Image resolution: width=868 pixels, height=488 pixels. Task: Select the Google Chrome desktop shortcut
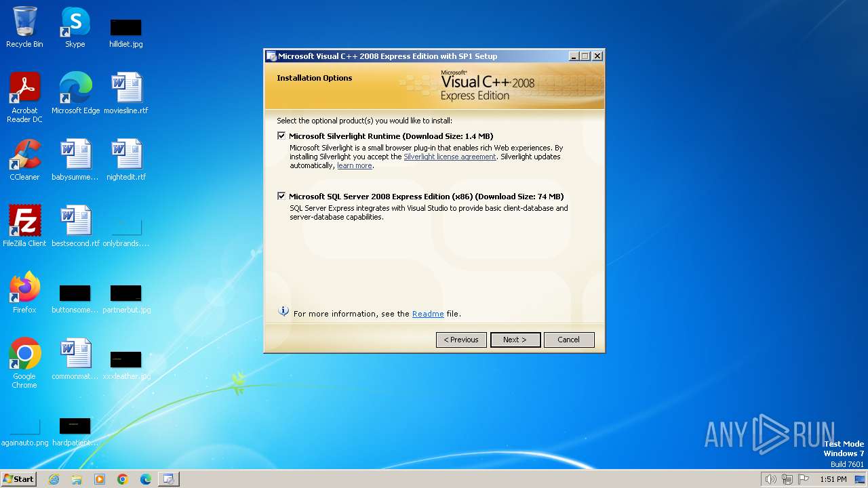24,363
